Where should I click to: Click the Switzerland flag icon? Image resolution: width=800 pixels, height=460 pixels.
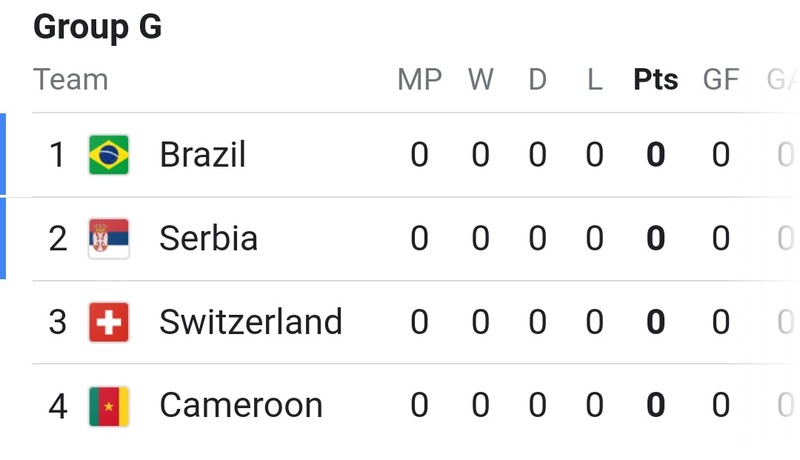tap(109, 322)
